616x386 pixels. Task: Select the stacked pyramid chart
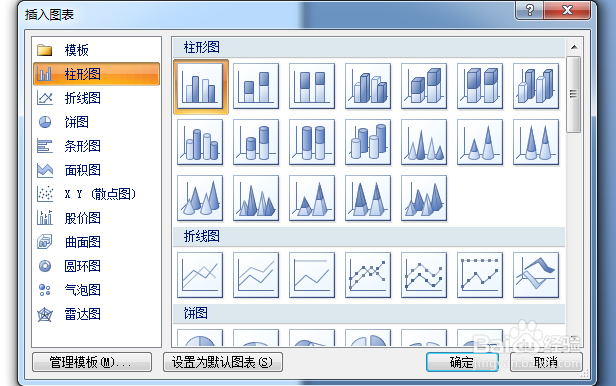(312, 198)
